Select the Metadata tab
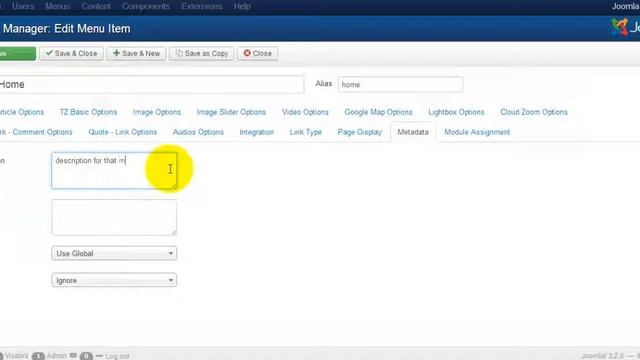The width and height of the screenshot is (640, 360). click(413, 132)
